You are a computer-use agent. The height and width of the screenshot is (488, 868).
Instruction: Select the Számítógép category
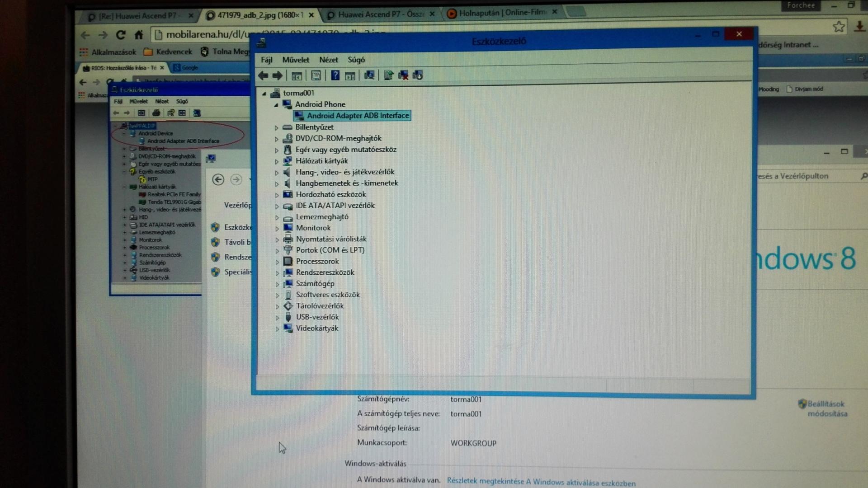point(315,284)
